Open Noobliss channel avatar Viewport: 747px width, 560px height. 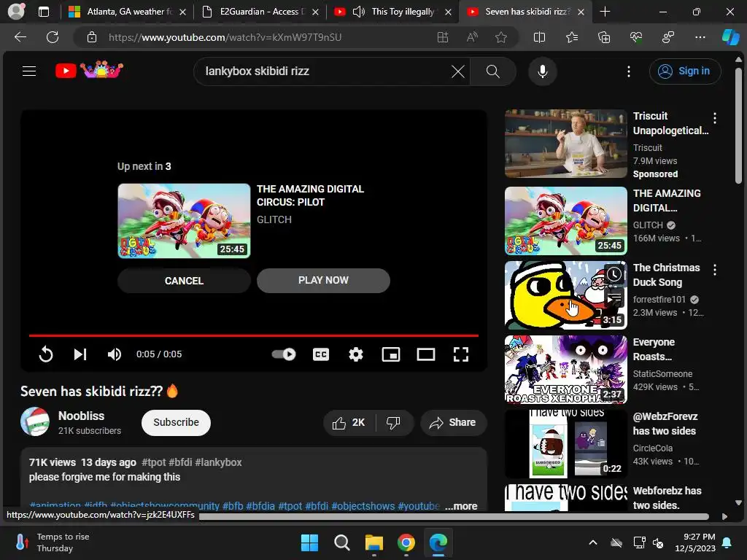tap(35, 422)
